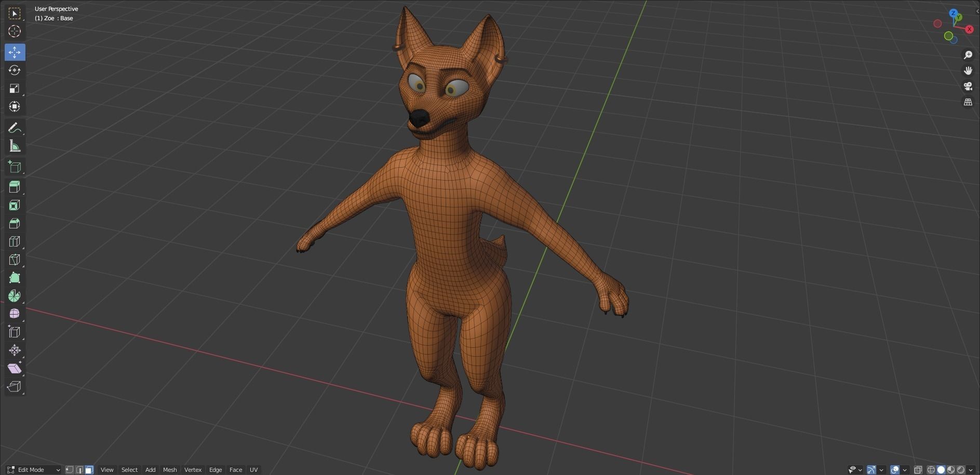980x475 pixels.
Task: Click the hand pan-view control
Action: click(x=968, y=71)
